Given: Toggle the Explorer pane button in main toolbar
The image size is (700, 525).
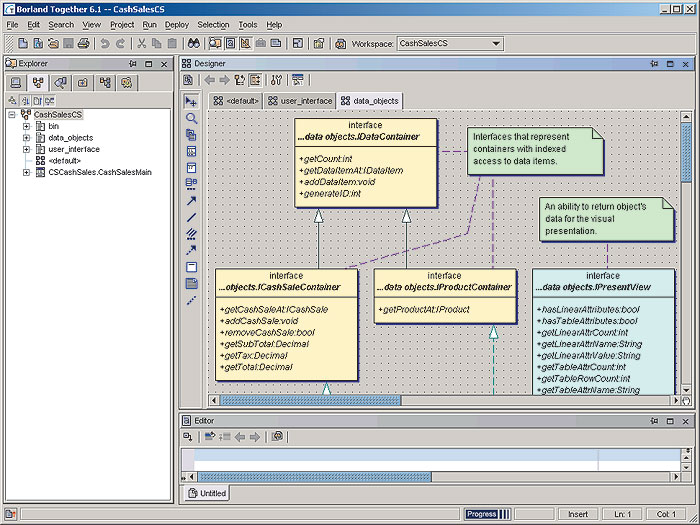Looking at the screenshot, I should coord(215,43).
